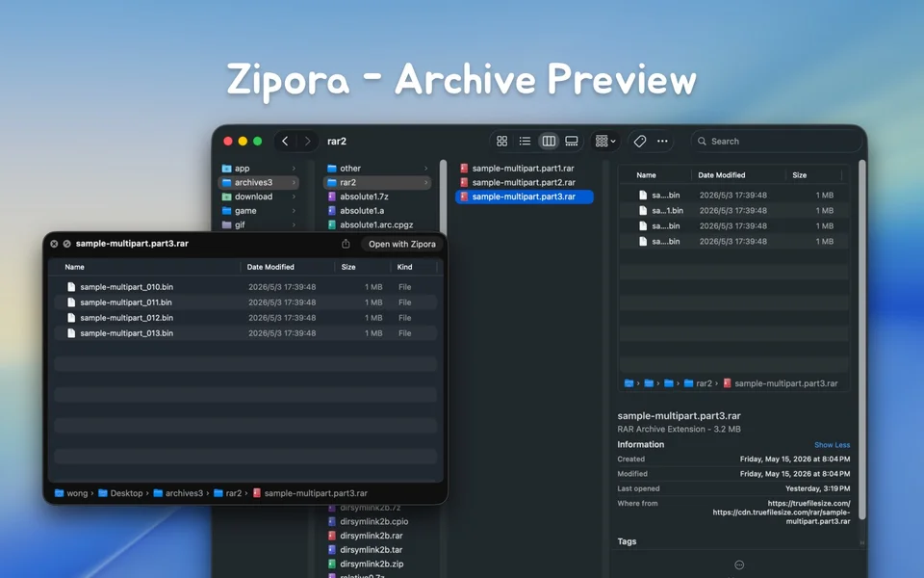Click the tag icon in toolbar
The height and width of the screenshot is (578, 924).
pyautogui.click(x=640, y=141)
